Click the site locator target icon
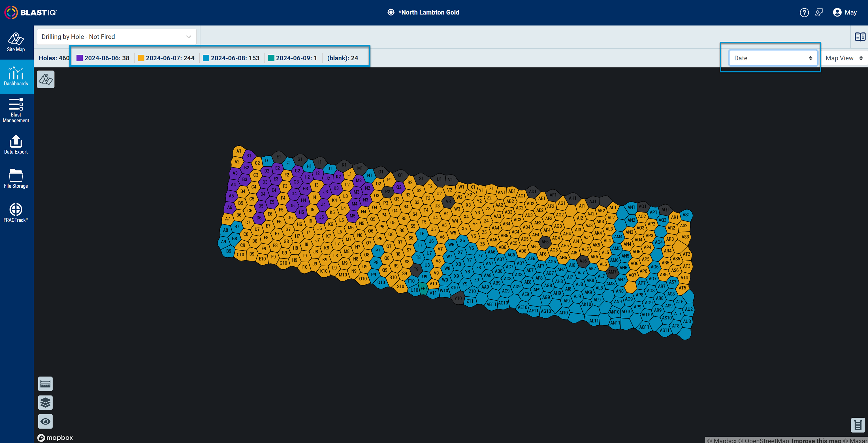Viewport: 868px width, 443px height. [x=391, y=12]
